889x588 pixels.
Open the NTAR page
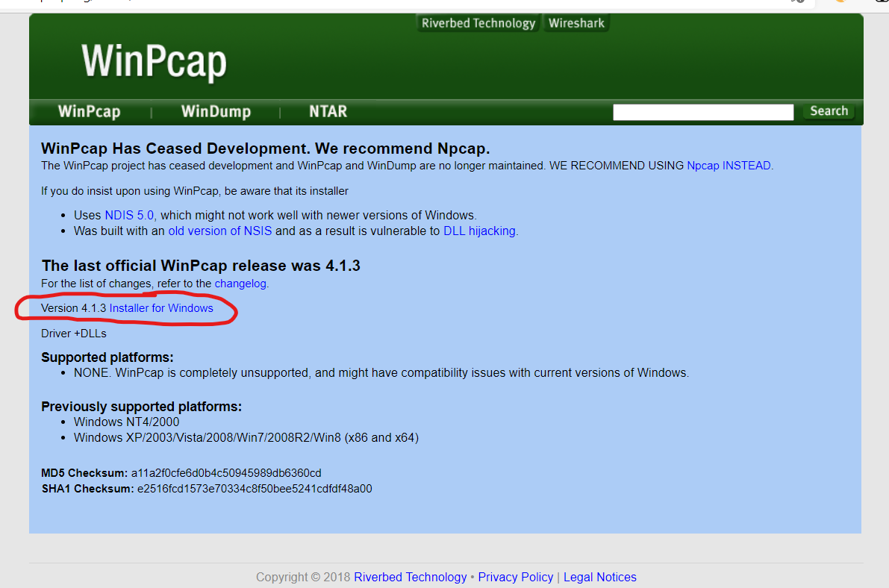(x=328, y=111)
